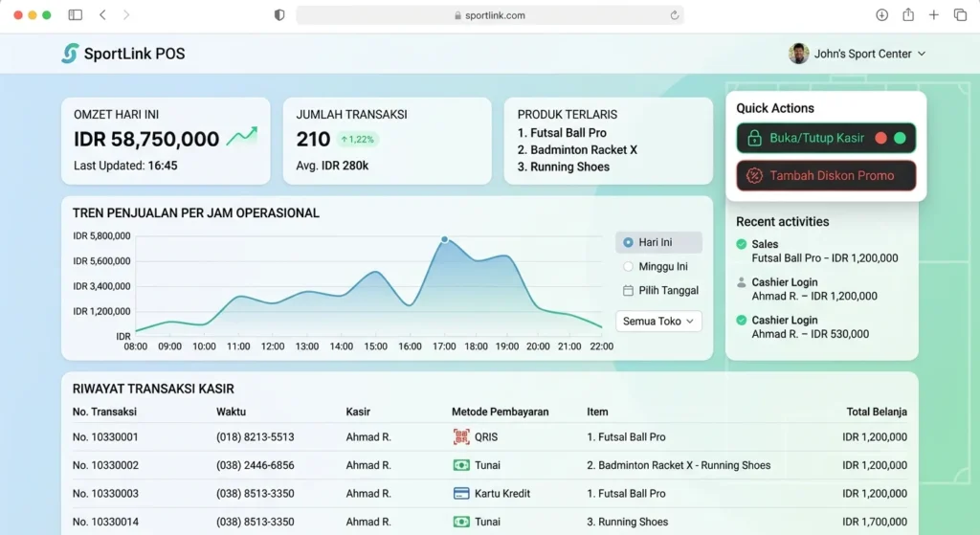Click the green check beside Ahmad R. IDR 530,000 login
The width and height of the screenshot is (980, 535).
(742, 320)
